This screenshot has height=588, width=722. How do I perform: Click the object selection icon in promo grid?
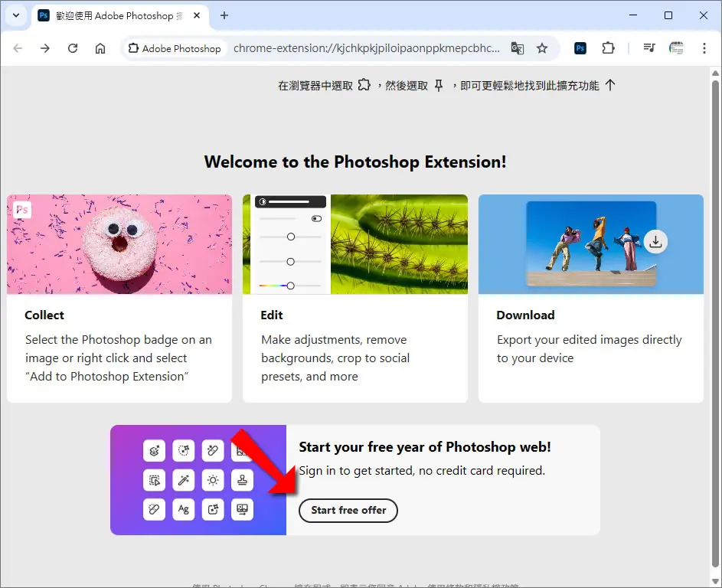[154, 480]
